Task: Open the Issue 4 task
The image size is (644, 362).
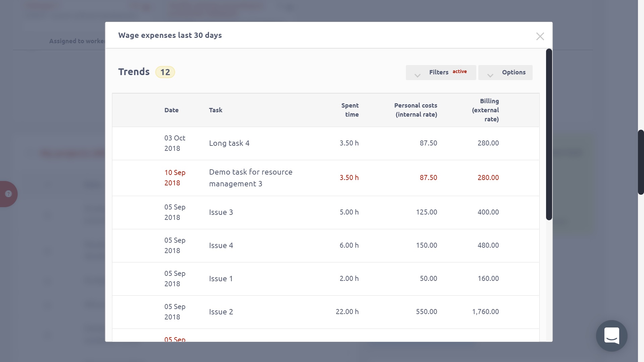Action: click(x=221, y=246)
